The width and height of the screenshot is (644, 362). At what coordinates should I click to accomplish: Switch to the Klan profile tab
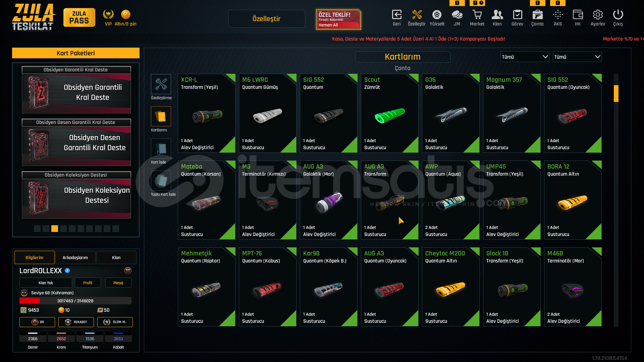point(116,257)
